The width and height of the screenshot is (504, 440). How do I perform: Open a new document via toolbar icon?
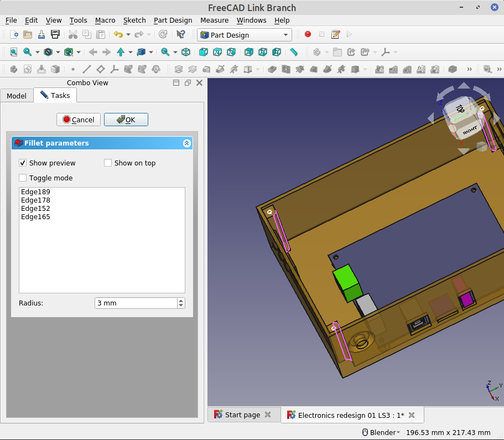(14, 34)
